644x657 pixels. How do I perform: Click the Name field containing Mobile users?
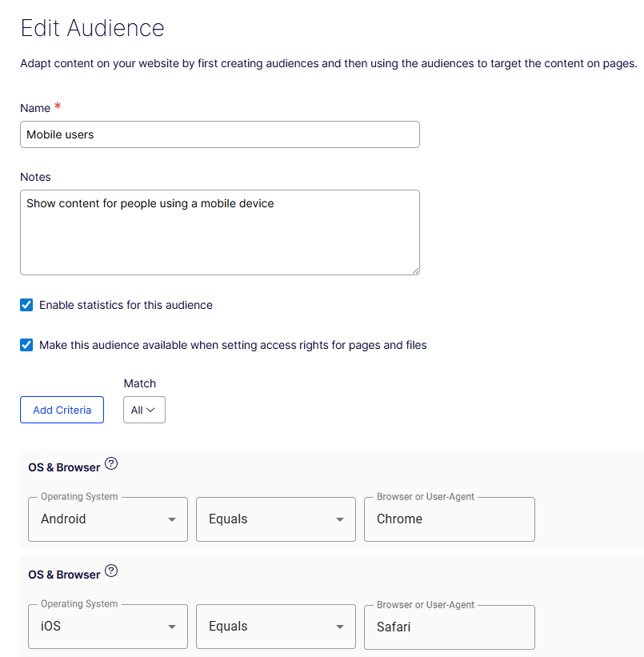point(220,134)
